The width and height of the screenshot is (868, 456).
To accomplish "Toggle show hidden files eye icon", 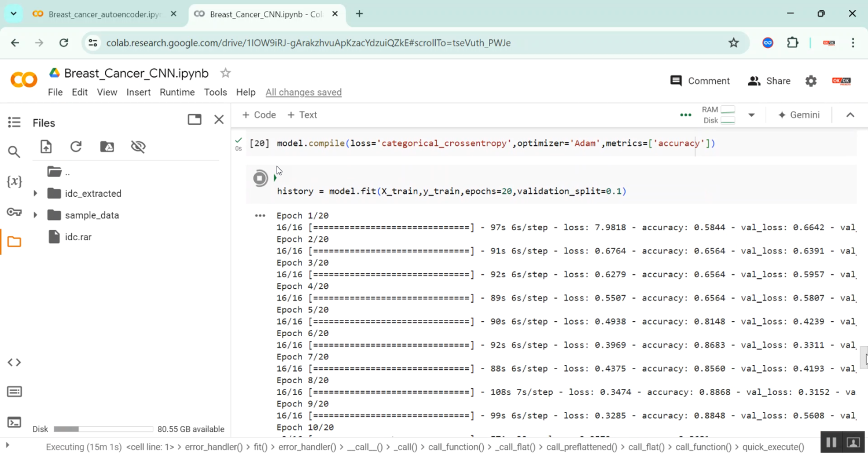I will [x=138, y=147].
